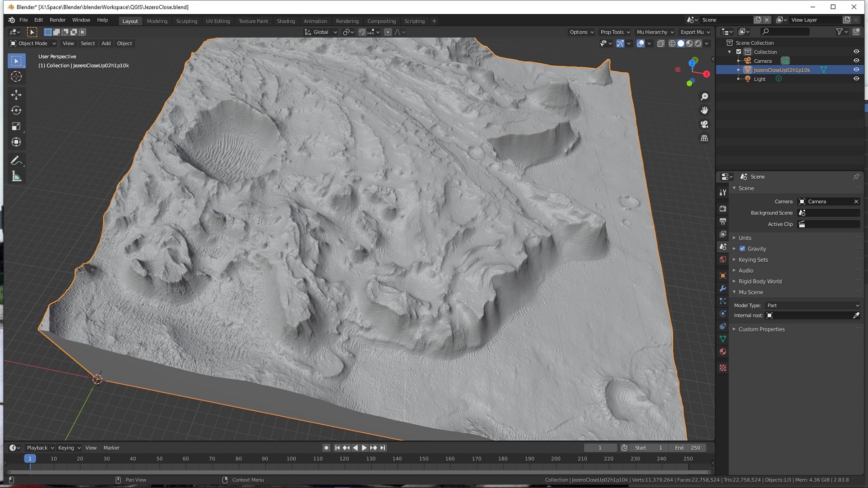
Task: Click the pan view hand icon
Action: [704, 110]
